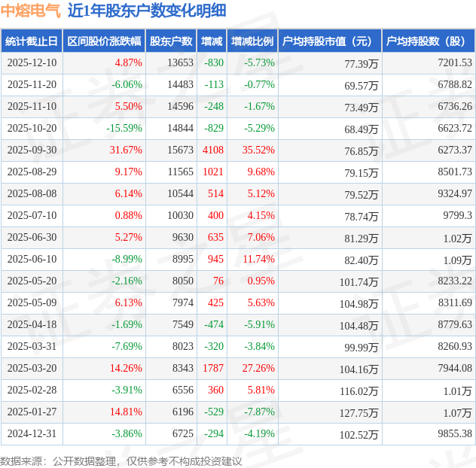The height and width of the screenshot is (468, 476).
Task: Click the market value 116.02万
Action: [x=359, y=391]
